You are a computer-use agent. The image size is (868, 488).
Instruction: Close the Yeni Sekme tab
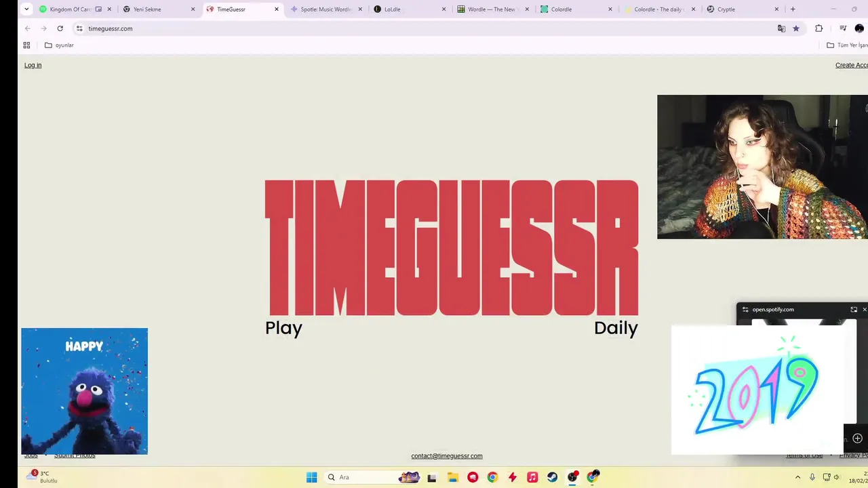tap(193, 9)
